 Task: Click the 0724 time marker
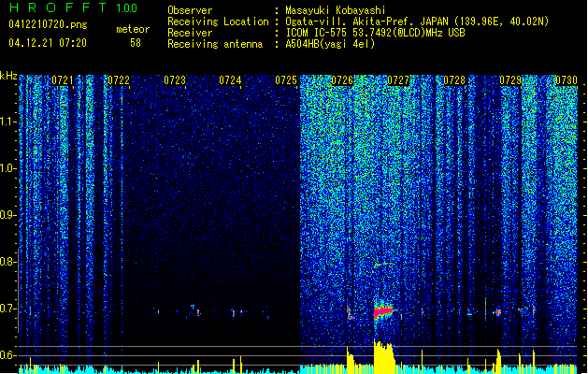(230, 80)
